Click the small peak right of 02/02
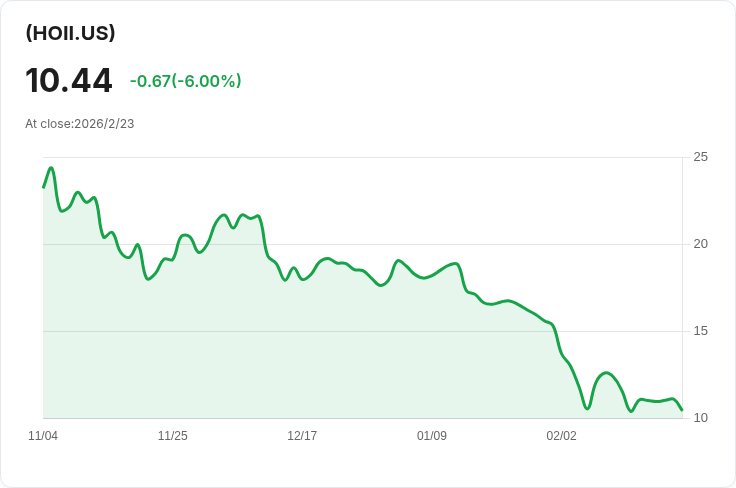This screenshot has height=488, width=736. pyautogui.click(x=606, y=373)
